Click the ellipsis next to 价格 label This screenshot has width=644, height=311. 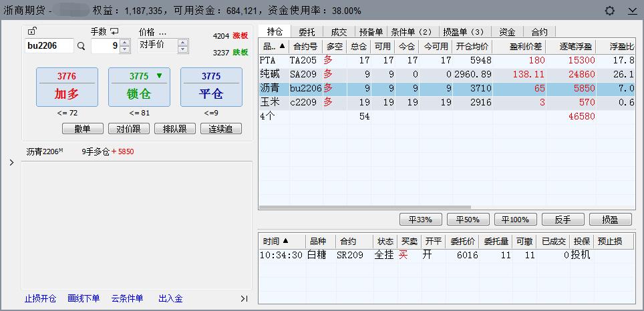[162, 32]
